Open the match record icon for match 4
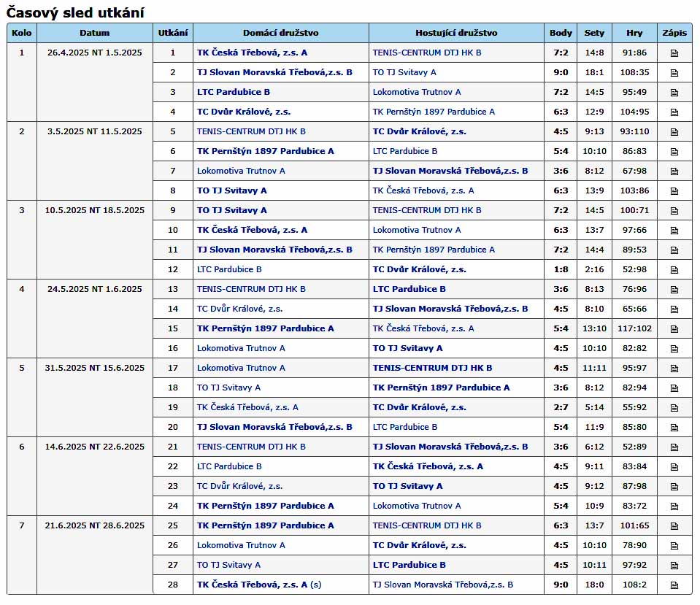Viewport: 700px width, 605px height. [674, 112]
